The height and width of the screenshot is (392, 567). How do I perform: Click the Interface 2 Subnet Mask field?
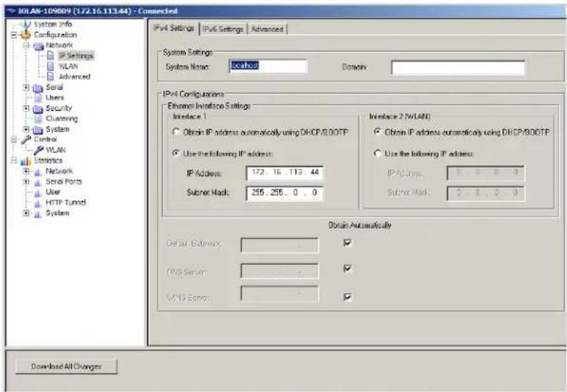click(485, 193)
